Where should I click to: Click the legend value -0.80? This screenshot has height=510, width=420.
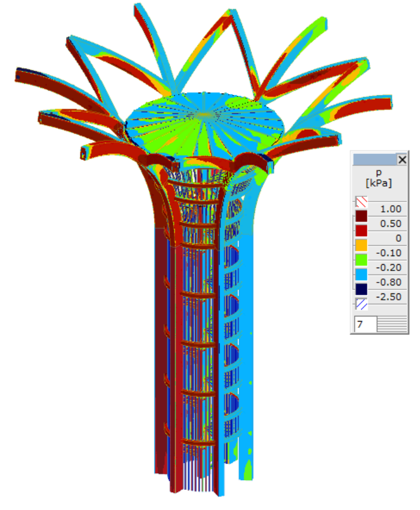click(x=389, y=282)
